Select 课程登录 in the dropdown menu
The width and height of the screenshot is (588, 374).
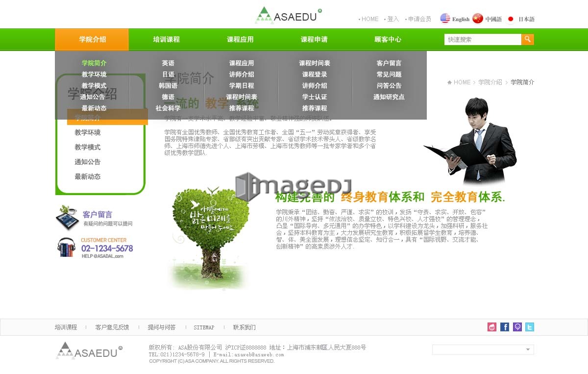click(315, 75)
